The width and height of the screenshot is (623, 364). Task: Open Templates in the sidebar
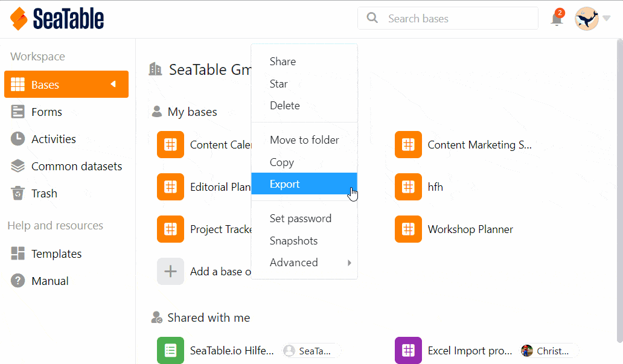click(x=56, y=254)
